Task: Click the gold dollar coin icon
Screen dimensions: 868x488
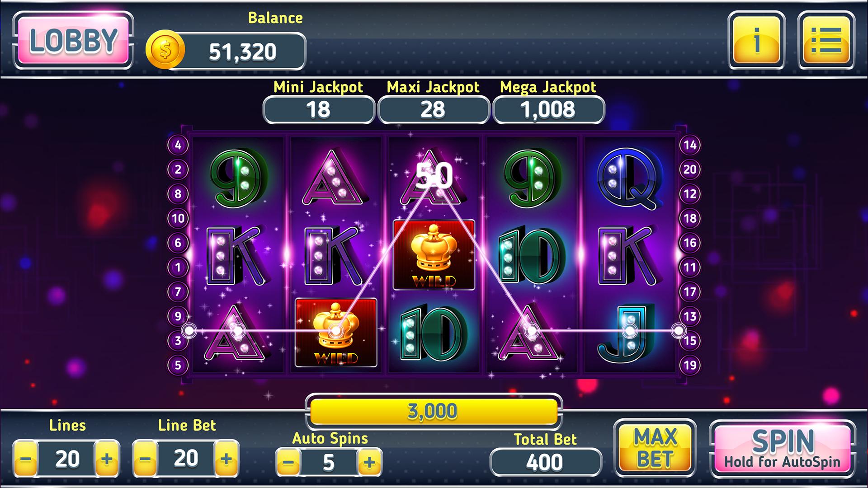Action: click(x=165, y=51)
